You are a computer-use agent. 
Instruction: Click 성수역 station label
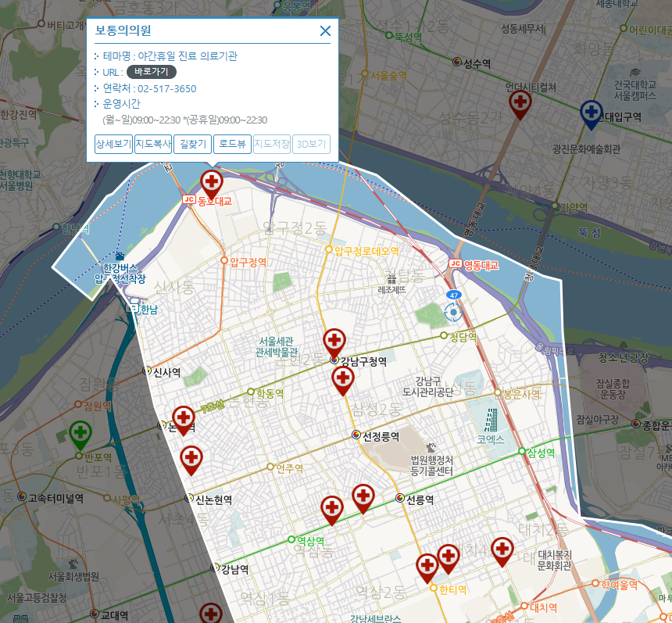tap(477, 63)
